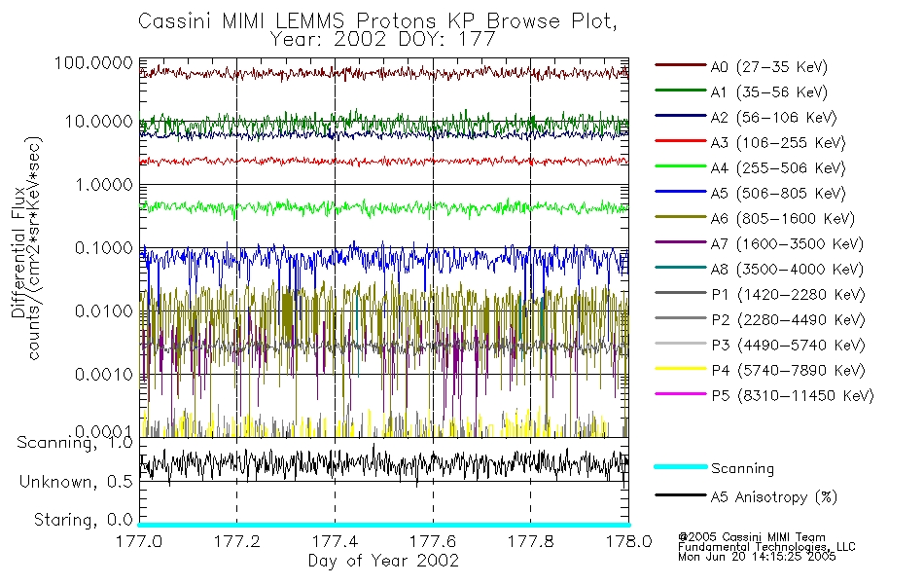
Task: Click the P4 (5740-7890 KeV) legend label
Action: pyautogui.click(x=788, y=371)
